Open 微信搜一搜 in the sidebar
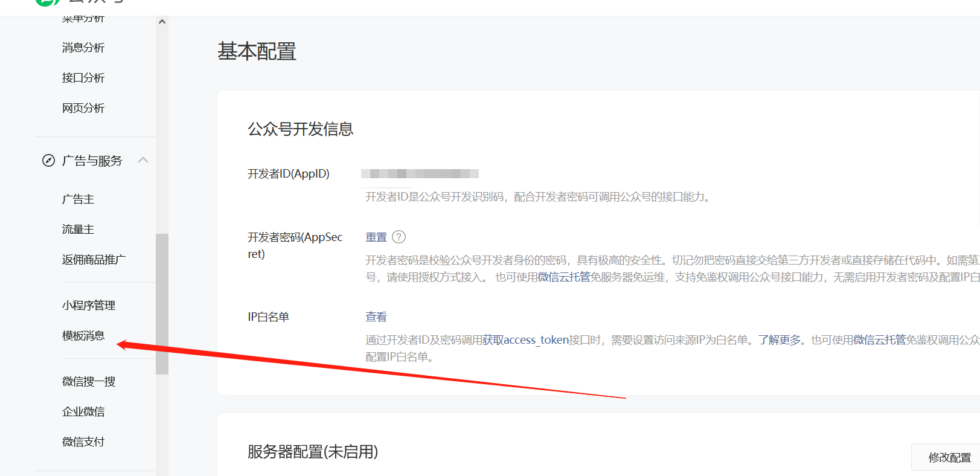Viewport: 980px width, 476px height. point(88,382)
